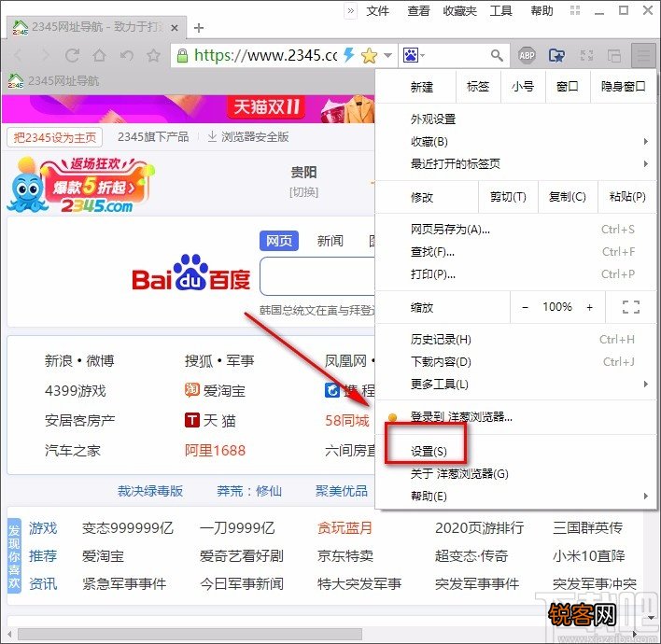This screenshot has width=661, height=644.
Task: Click the octopus mascot promo image
Action: (x=28, y=186)
